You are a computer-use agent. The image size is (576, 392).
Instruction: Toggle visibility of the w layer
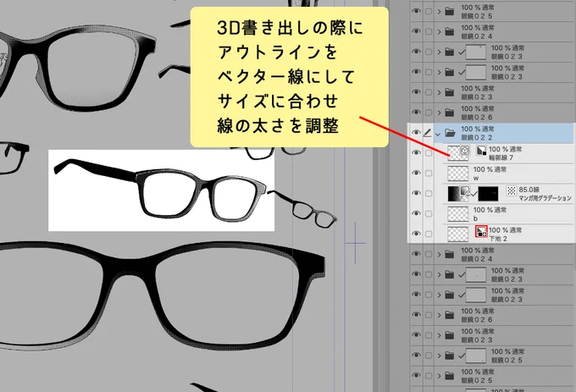tap(416, 173)
